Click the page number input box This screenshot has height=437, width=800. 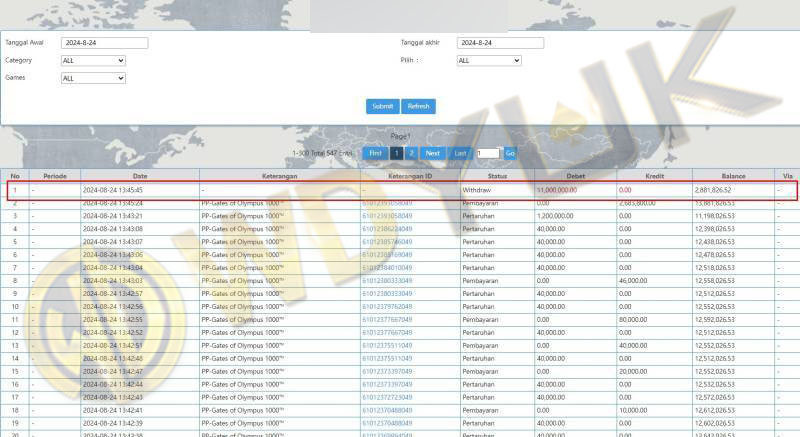pos(487,153)
